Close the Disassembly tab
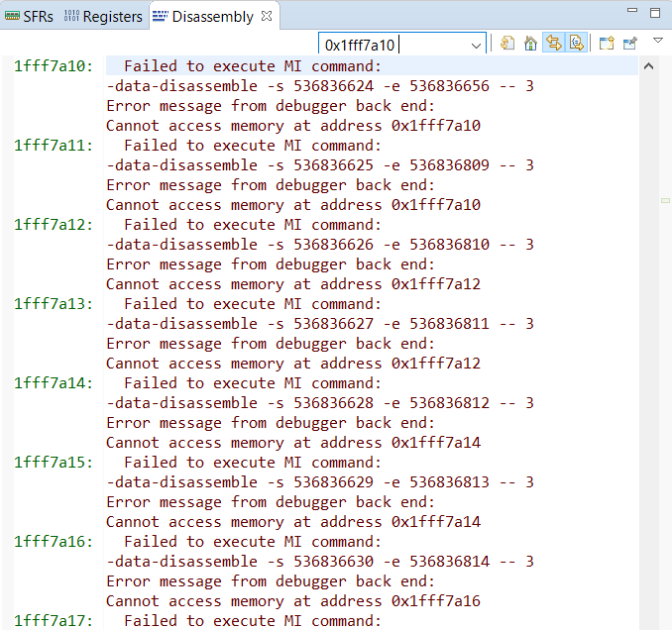The image size is (672, 630). point(267,16)
